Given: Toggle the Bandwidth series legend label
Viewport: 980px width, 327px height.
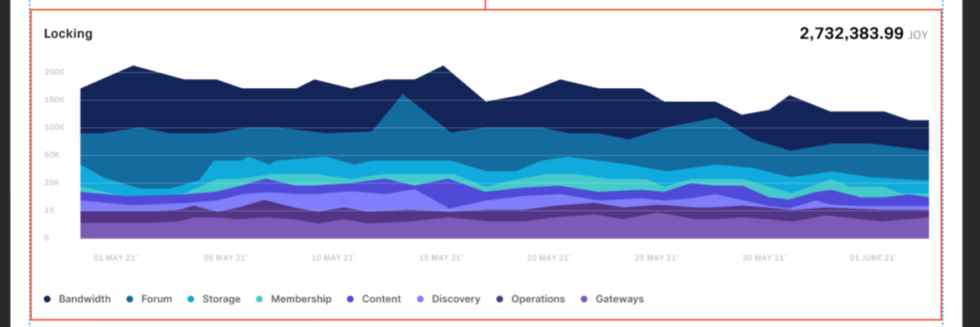Looking at the screenshot, I should click(x=85, y=300).
